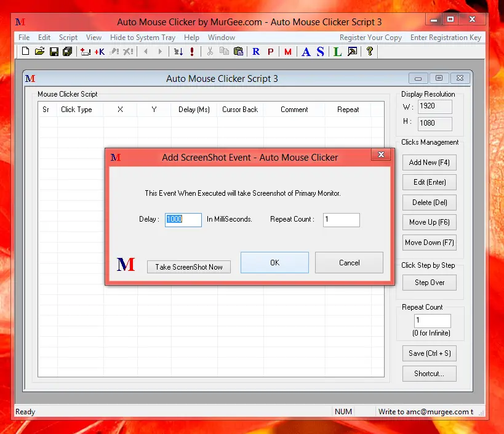Viewport: 504px width, 434px height.
Task: Click the green L toolbar icon
Action: click(337, 52)
